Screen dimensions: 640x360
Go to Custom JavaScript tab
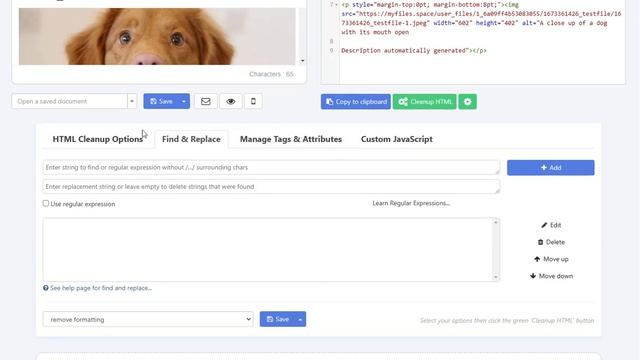(396, 139)
